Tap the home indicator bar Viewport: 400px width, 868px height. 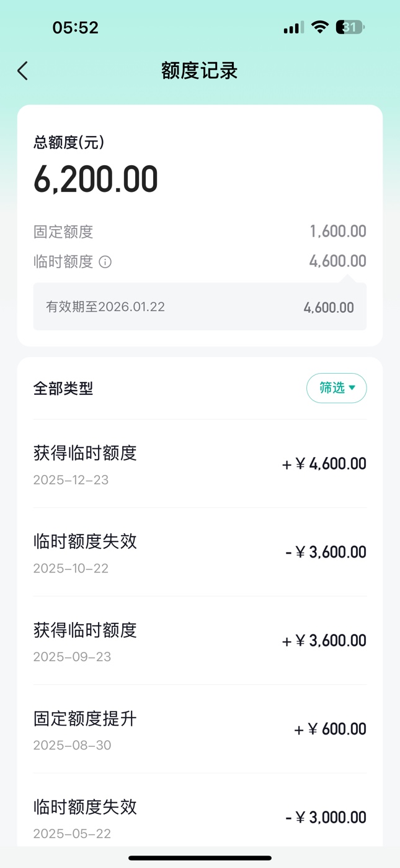click(x=200, y=858)
